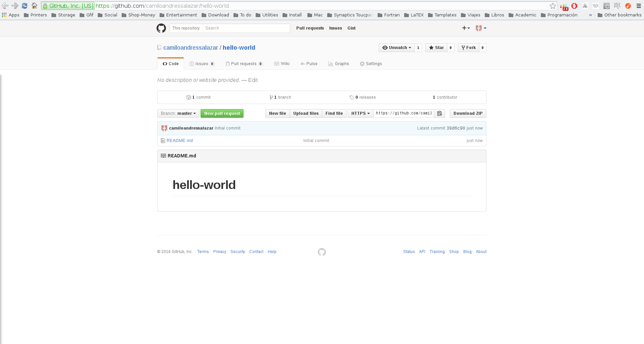Open the Graphs tab
Screen dimensions: 644x344
tap(339, 64)
